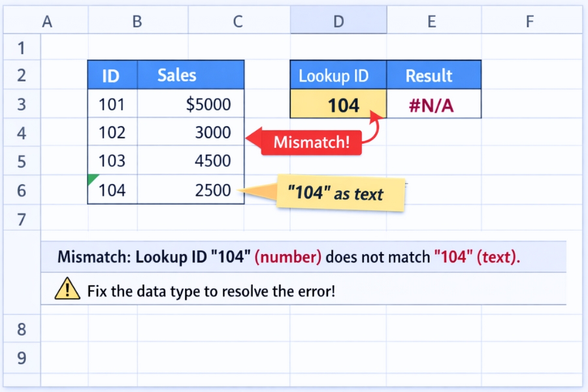Select row 3 header
This screenshot has height=392, width=588.
coord(21,104)
